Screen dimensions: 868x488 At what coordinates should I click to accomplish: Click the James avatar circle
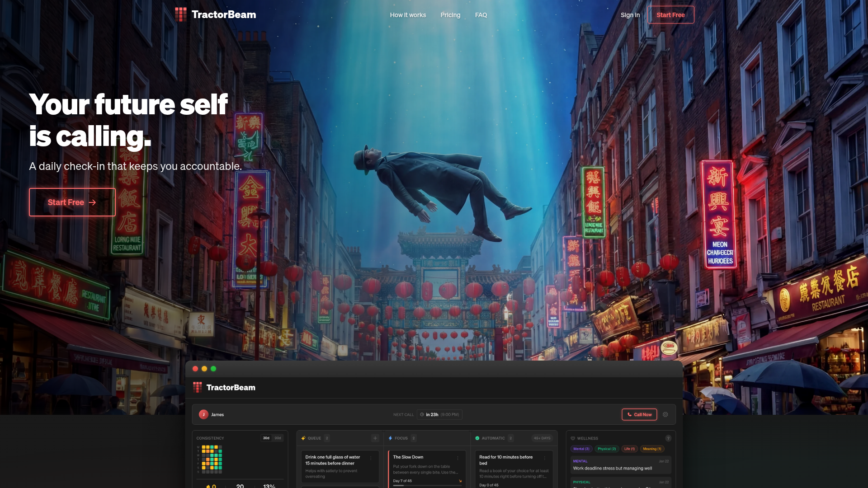tap(203, 414)
